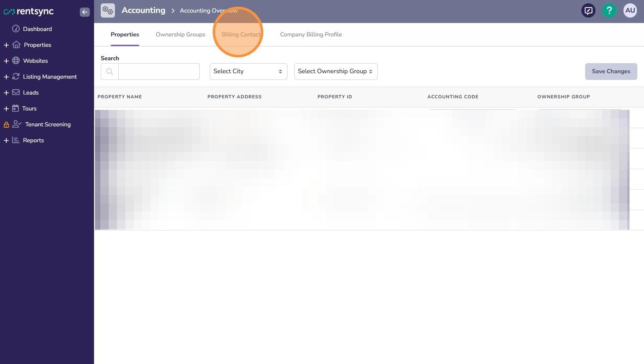
Task: Click the Rentsync logo
Action: (x=28, y=12)
